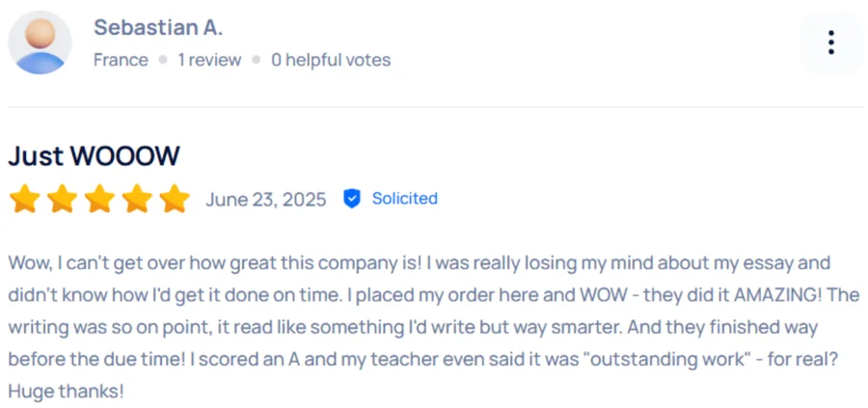
Task: Click the review title 'Just WOOOW'
Action: point(94,156)
